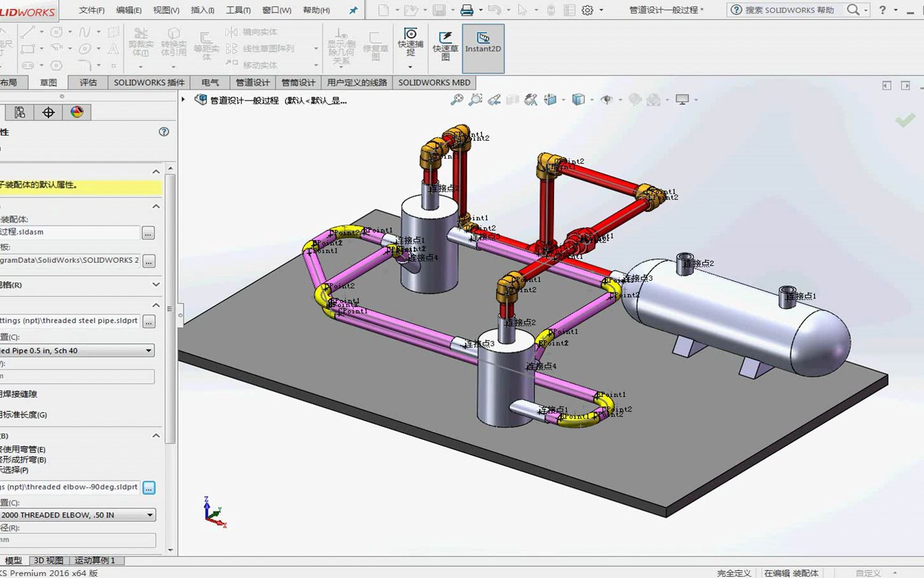Select the 形成折弯(B) radio option
Viewport: 924px width, 578px height.
click(23, 460)
